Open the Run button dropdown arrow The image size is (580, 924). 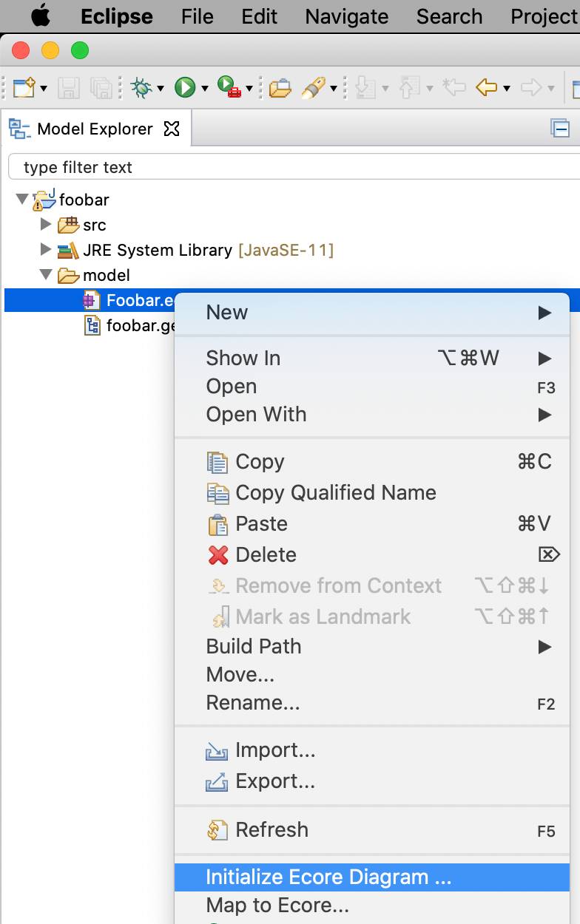[x=203, y=87]
